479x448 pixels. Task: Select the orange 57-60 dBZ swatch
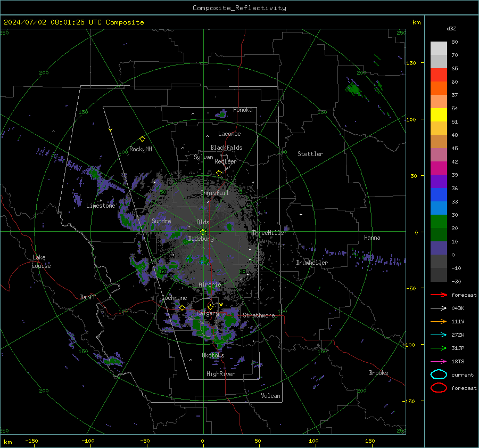[x=439, y=88]
